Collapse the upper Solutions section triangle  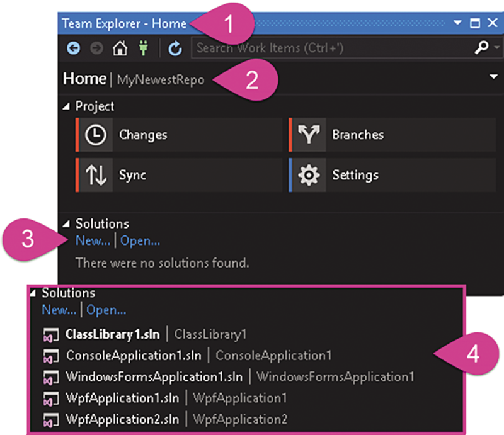click(x=66, y=223)
